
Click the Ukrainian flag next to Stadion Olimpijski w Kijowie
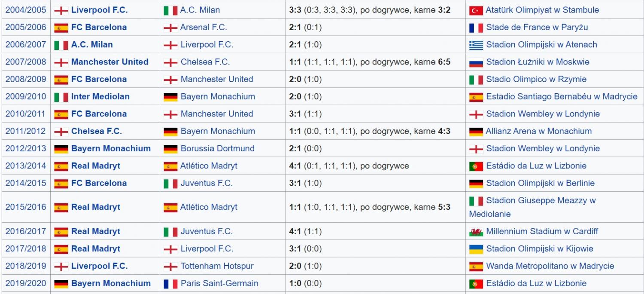476,249
